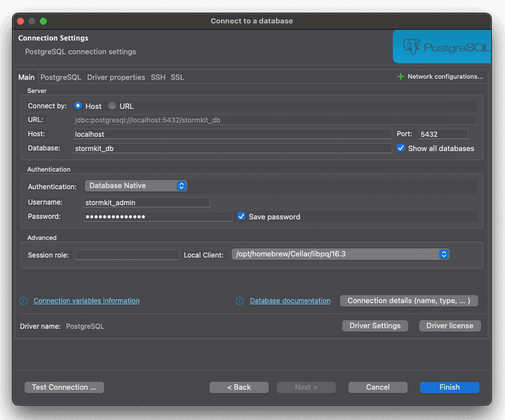505x420 pixels.
Task: Click info icon beside Connection variables information
Action: [23, 301]
